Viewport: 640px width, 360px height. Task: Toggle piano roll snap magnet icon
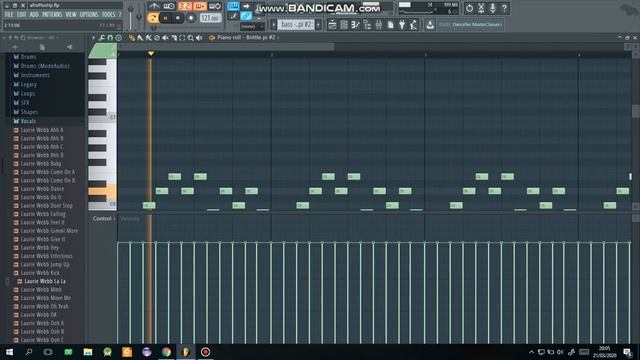click(110, 38)
